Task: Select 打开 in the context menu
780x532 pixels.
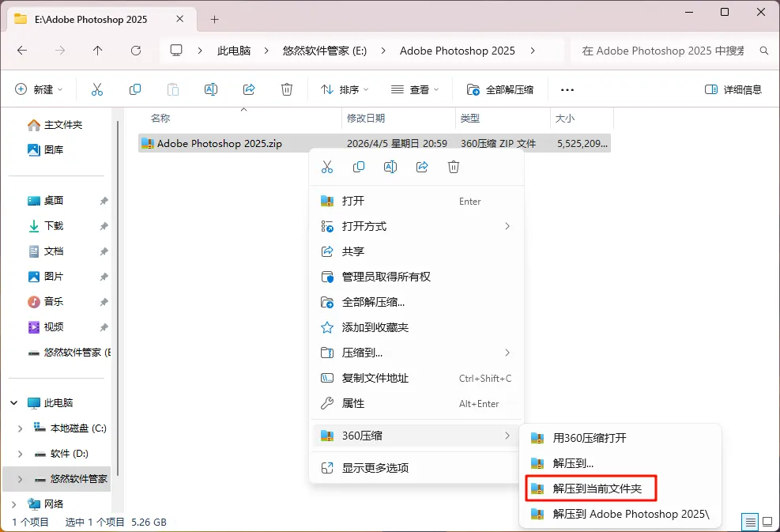Action: click(416, 201)
